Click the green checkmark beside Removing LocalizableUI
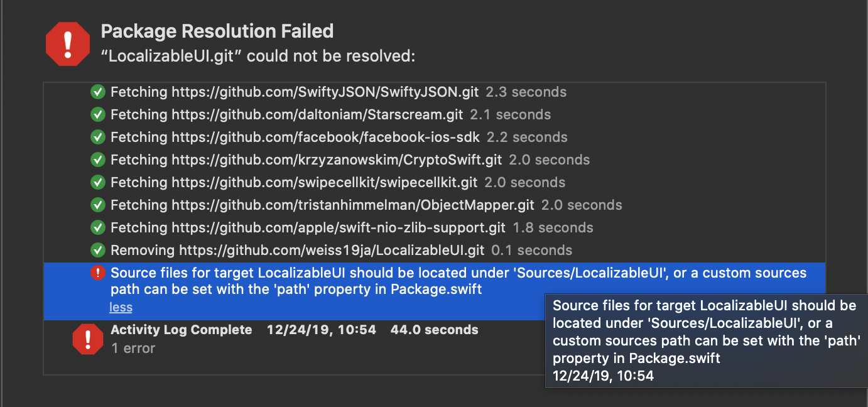 [x=97, y=251]
